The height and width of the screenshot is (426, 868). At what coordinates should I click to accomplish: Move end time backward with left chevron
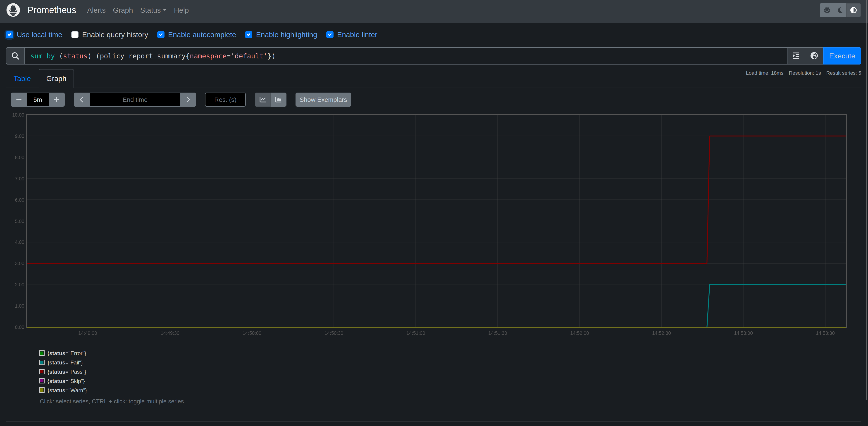(81, 100)
